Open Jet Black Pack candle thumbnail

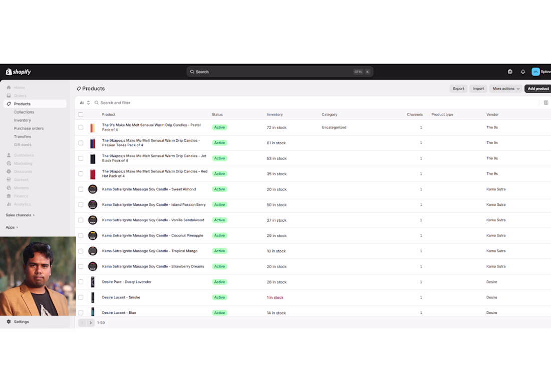(x=93, y=158)
